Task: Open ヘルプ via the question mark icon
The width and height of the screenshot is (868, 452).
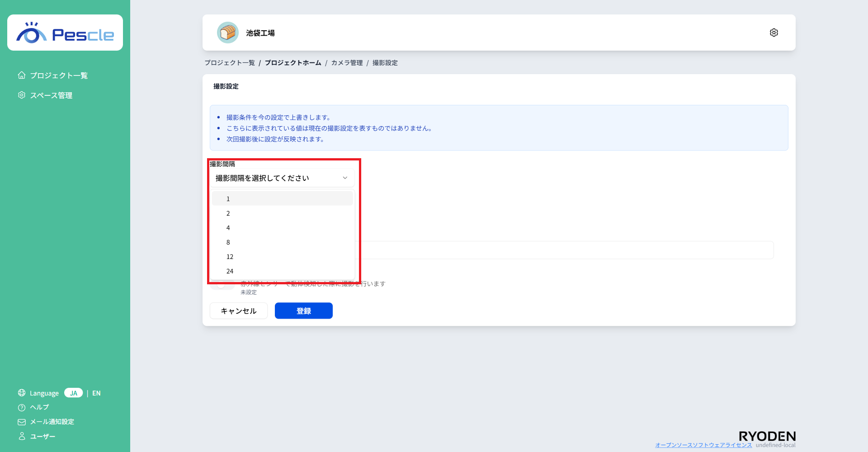Action: (21, 407)
